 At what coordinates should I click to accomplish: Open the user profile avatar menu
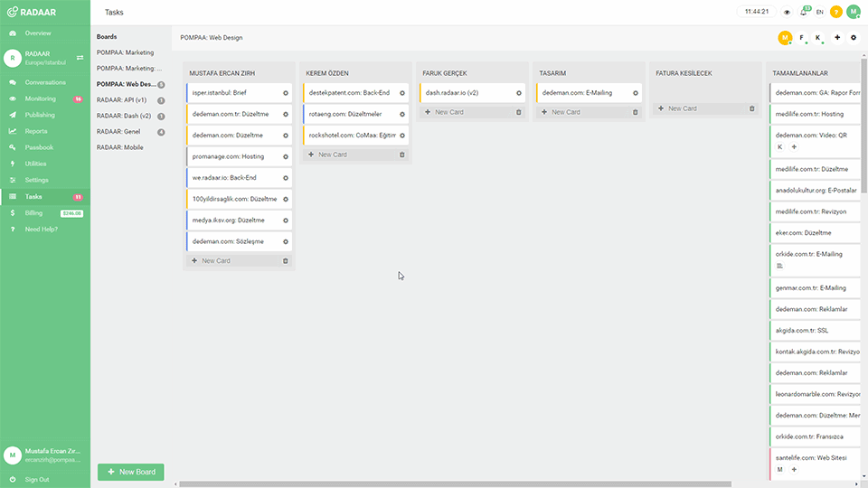click(853, 12)
